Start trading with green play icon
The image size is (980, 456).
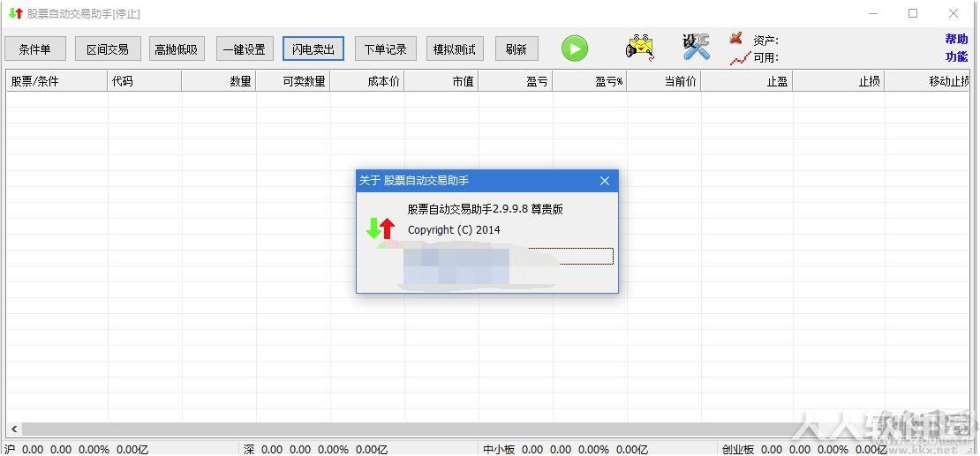[x=575, y=49]
